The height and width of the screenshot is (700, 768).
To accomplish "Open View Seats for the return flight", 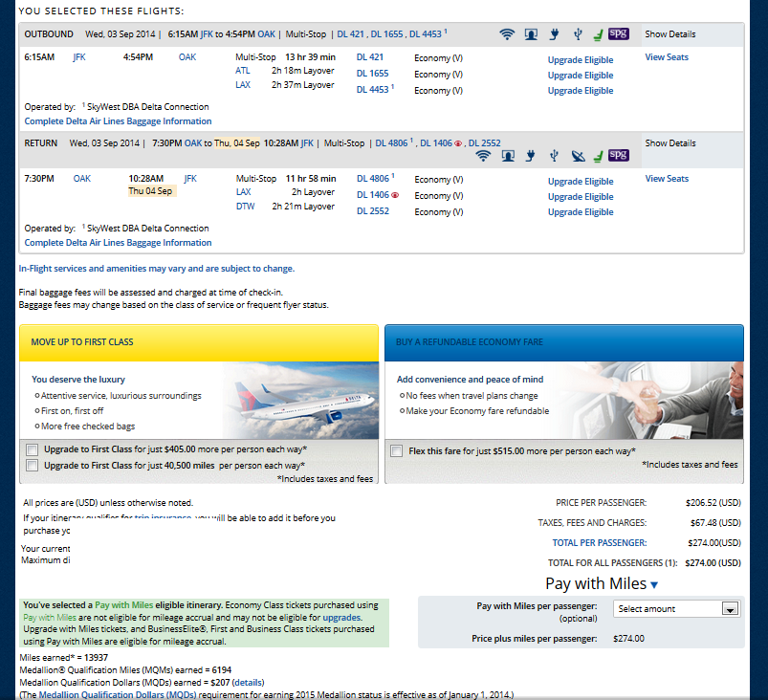I will pos(667,179).
